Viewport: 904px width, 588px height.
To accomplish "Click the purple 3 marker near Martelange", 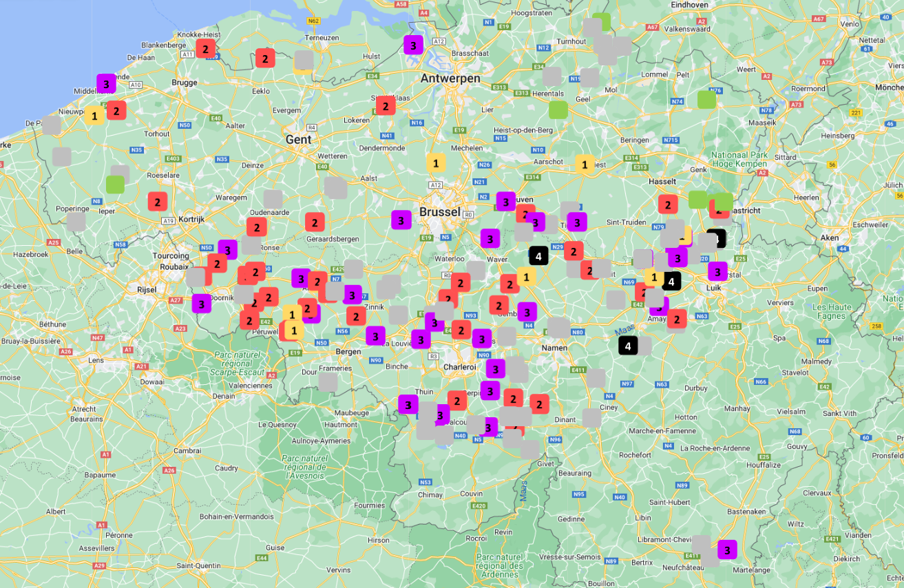I will (x=727, y=549).
